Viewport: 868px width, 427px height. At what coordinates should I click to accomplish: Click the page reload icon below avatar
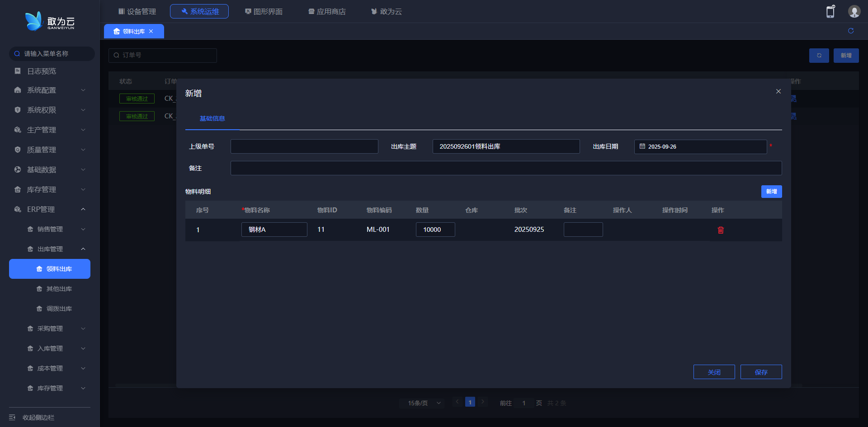(851, 31)
